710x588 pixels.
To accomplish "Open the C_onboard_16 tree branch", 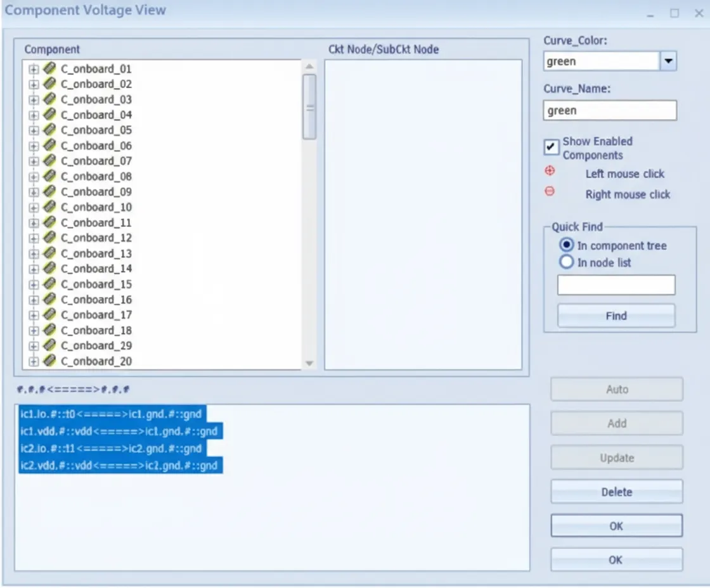I will click(x=34, y=300).
